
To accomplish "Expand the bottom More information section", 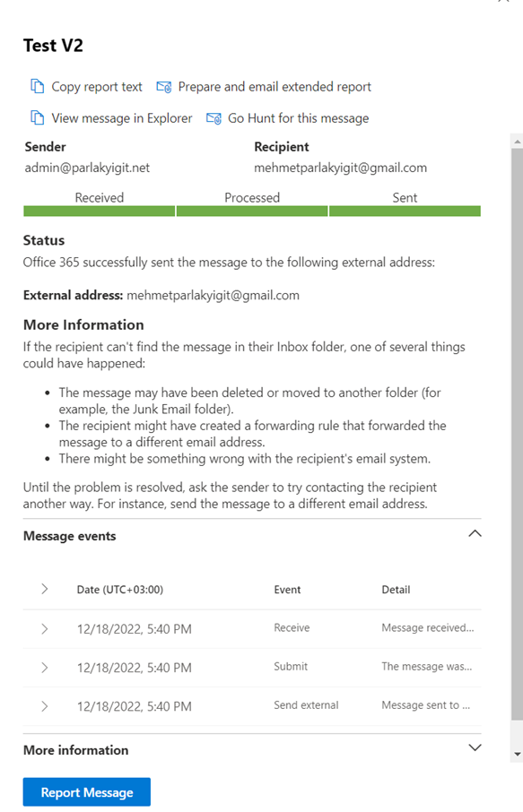I will click(x=475, y=747).
